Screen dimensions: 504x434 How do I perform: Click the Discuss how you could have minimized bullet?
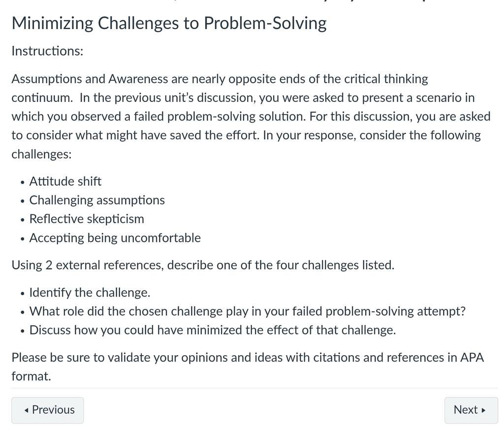(213, 330)
